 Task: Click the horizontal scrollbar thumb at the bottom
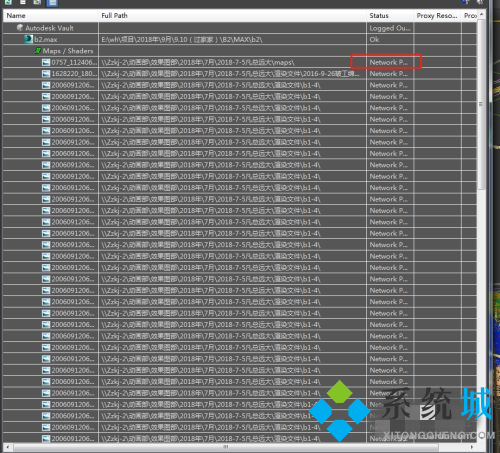point(226,447)
